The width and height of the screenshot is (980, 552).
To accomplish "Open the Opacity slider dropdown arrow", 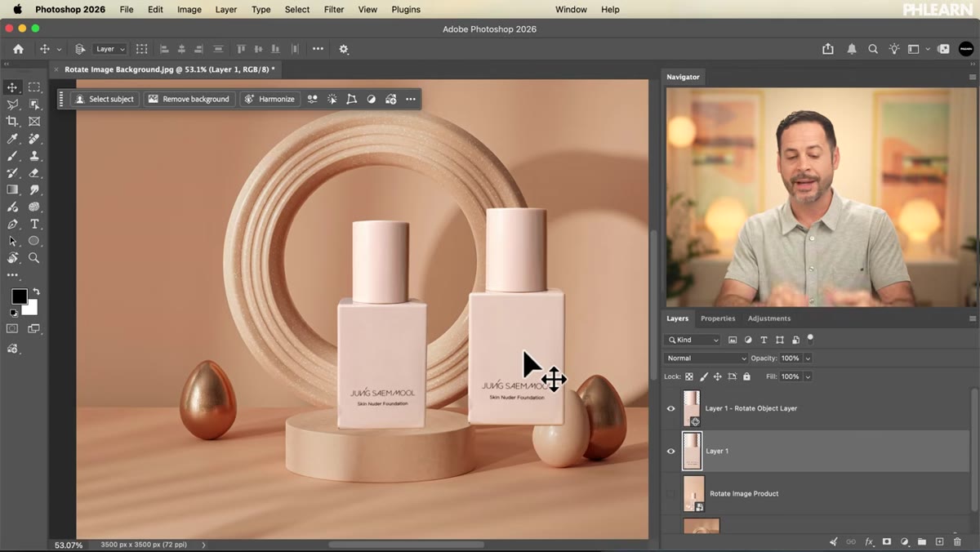I will 808,358.
